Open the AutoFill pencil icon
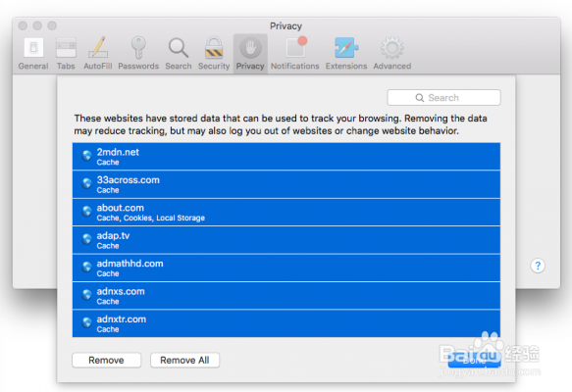 [98, 47]
